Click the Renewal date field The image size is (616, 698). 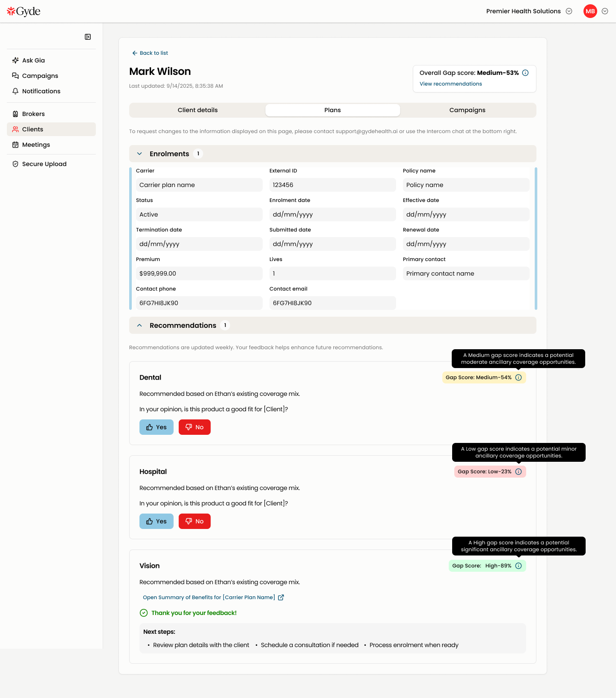click(x=466, y=244)
